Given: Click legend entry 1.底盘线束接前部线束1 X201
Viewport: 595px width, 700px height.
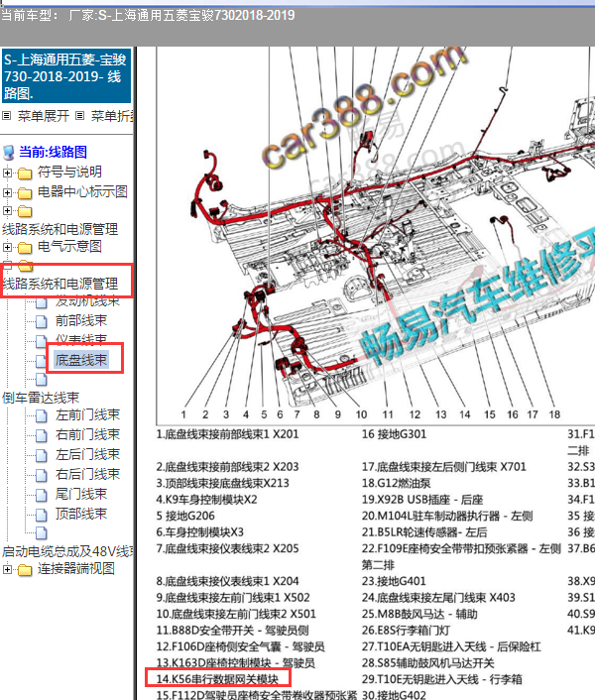Looking at the screenshot, I should (x=227, y=434).
